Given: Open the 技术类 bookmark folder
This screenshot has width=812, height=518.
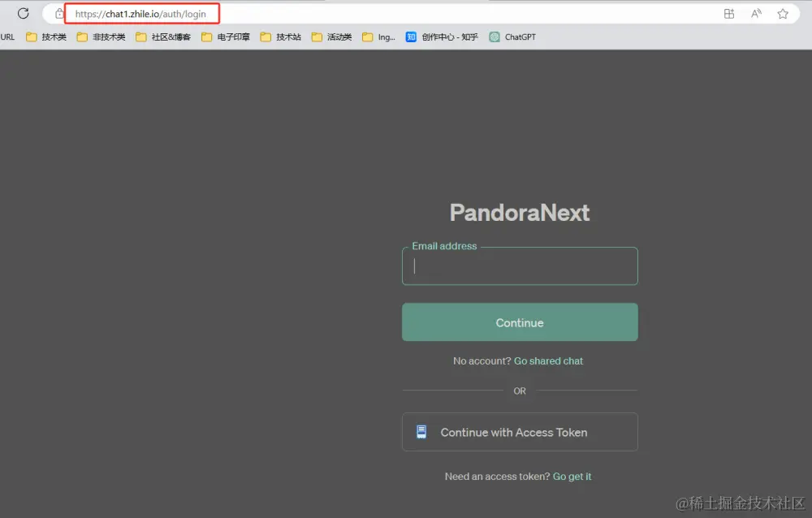Looking at the screenshot, I should 46,37.
